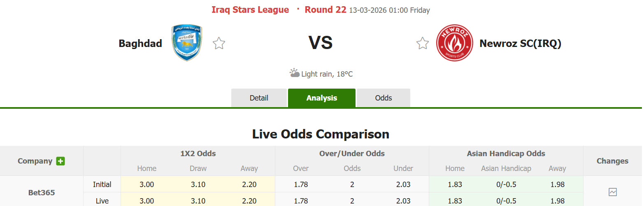This screenshot has height=206, width=644.
Task: Click the Initial Home odds 3.00 cell
Action: (x=146, y=185)
